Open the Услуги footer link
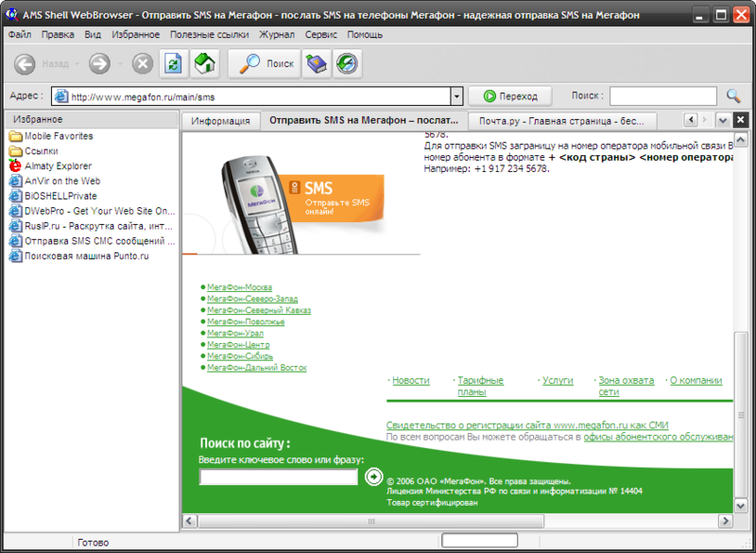 (x=558, y=380)
